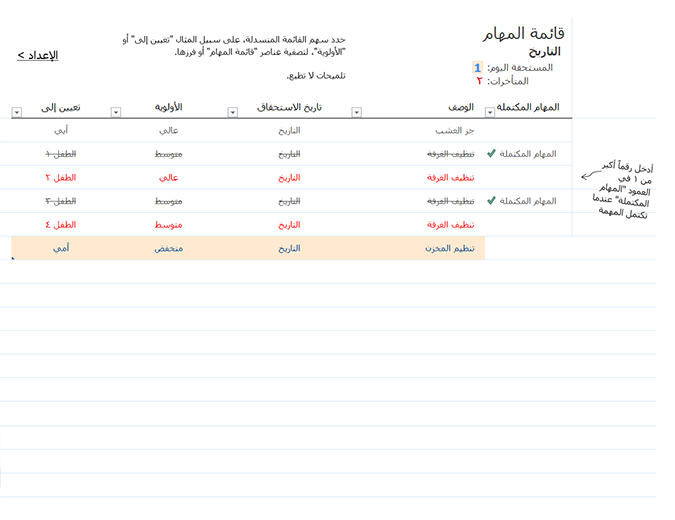Select the due date cell in أمي row
Image resolution: width=675 pixels, height=520 pixels.
289,248
